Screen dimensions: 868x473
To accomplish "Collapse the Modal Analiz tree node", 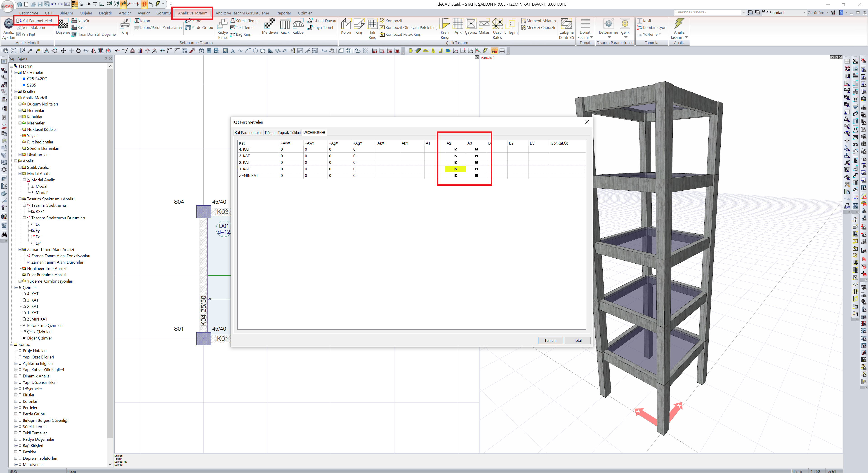I will [x=20, y=174].
